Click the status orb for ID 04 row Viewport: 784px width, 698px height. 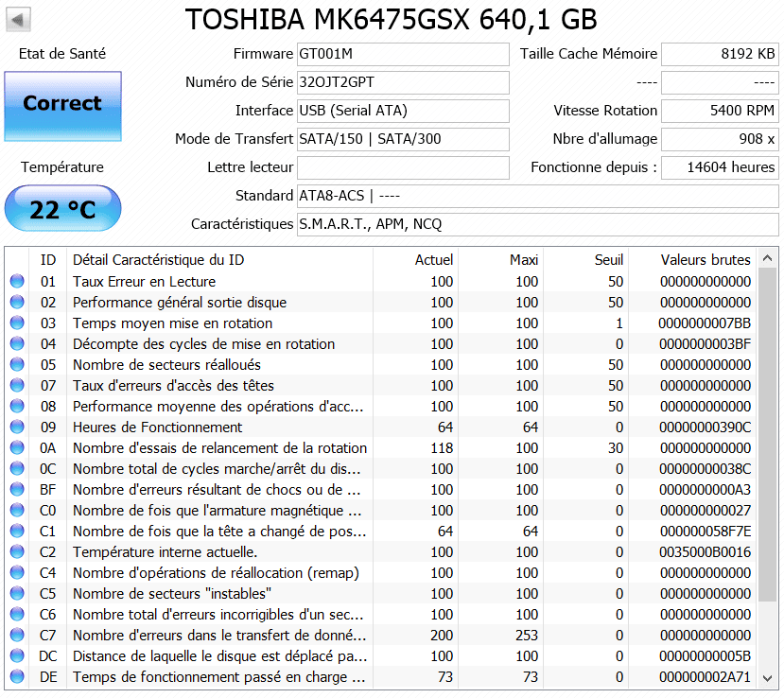pyautogui.click(x=17, y=343)
